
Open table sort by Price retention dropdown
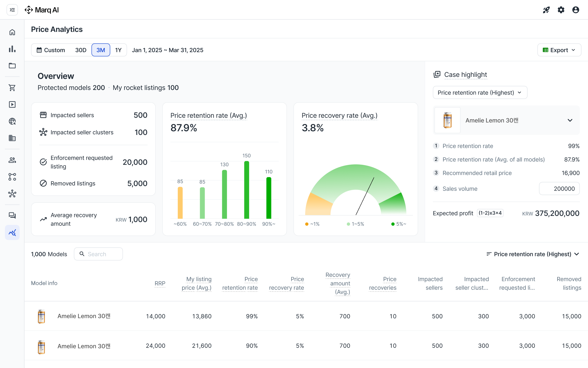pyautogui.click(x=532, y=254)
